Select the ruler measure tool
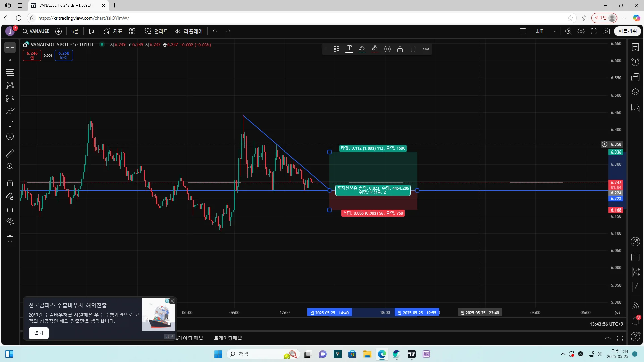 click(x=10, y=154)
